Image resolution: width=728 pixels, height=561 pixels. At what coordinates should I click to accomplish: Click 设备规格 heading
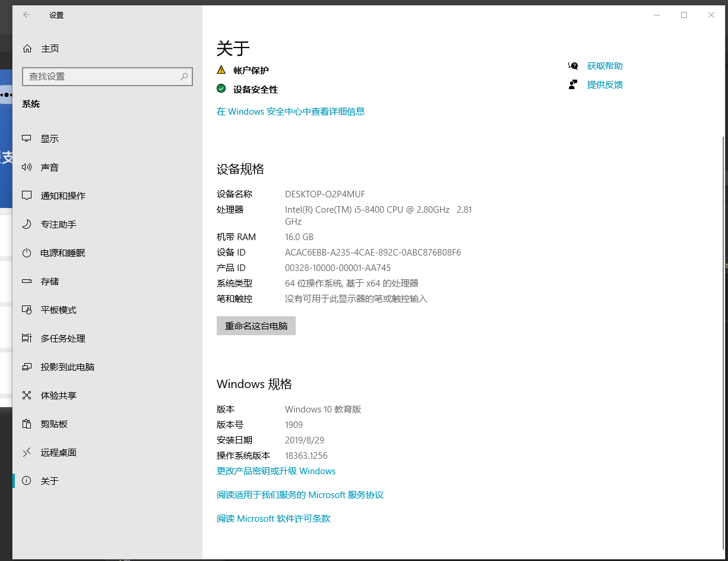pos(240,169)
